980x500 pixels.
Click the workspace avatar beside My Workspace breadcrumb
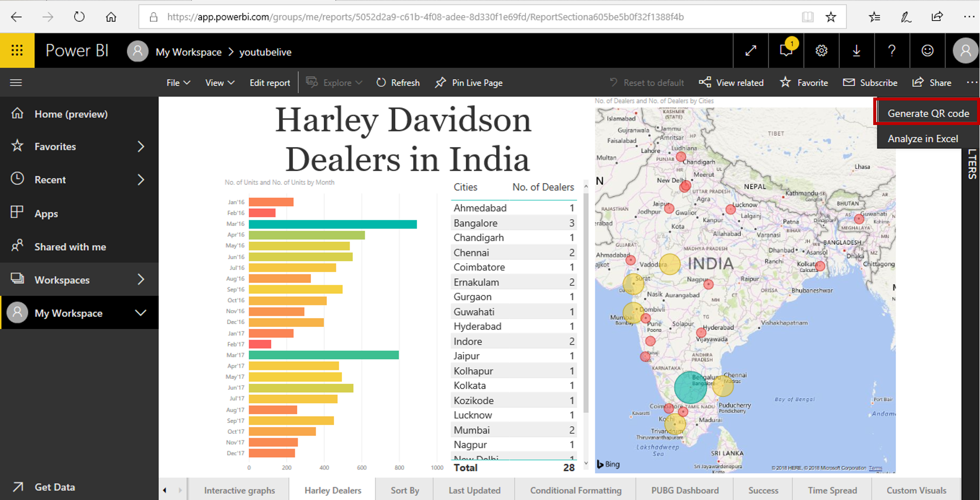[138, 51]
